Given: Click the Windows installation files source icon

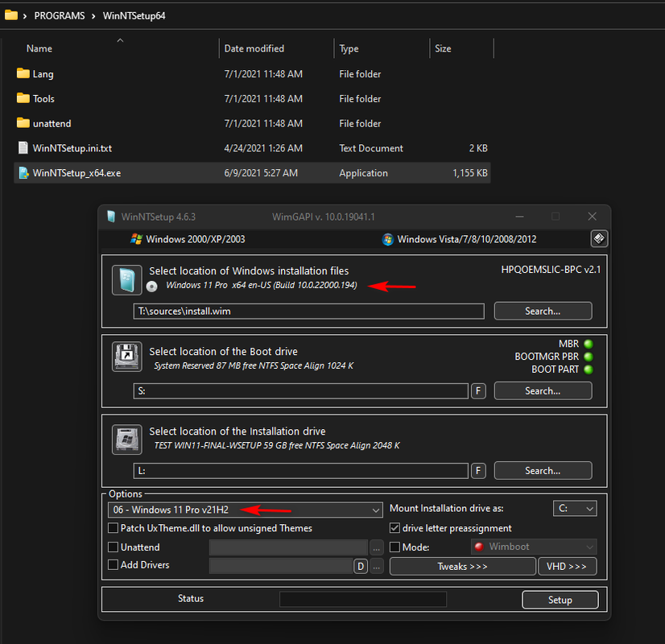Looking at the screenshot, I should (127, 280).
